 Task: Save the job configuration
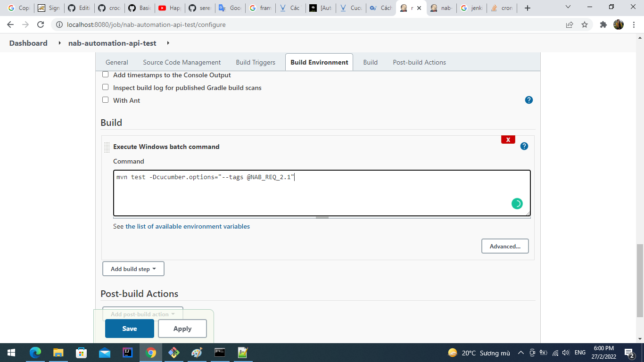pyautogui.click(x=130, y=329)
